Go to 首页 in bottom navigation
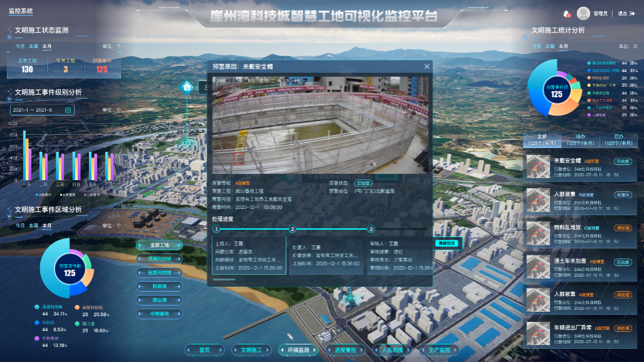The width and height of the screenshot is (644, 362). coord(204,350)
